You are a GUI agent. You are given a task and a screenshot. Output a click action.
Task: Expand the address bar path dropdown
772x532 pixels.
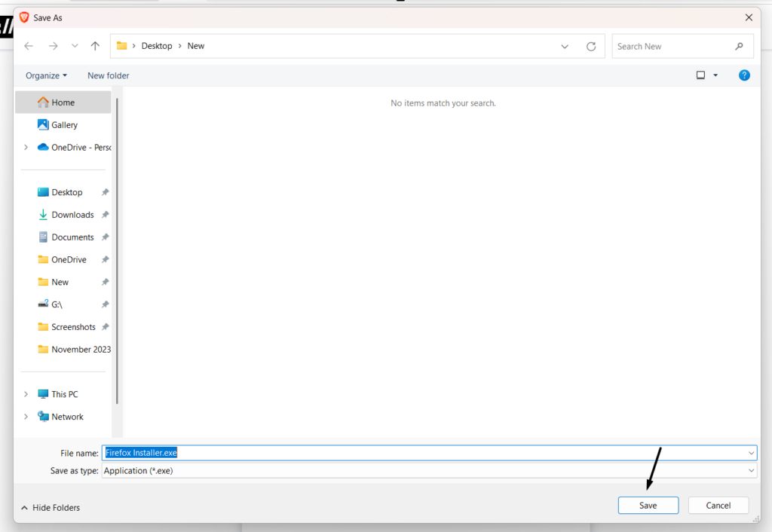pyautogui.click(x=565, y=46)
